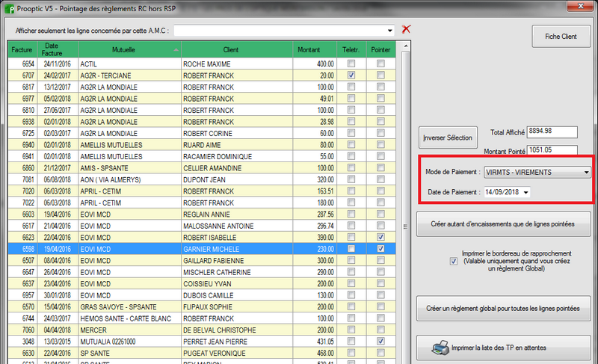Select facture 6654 cell
598x364 pixels.
tap(22, 64)
